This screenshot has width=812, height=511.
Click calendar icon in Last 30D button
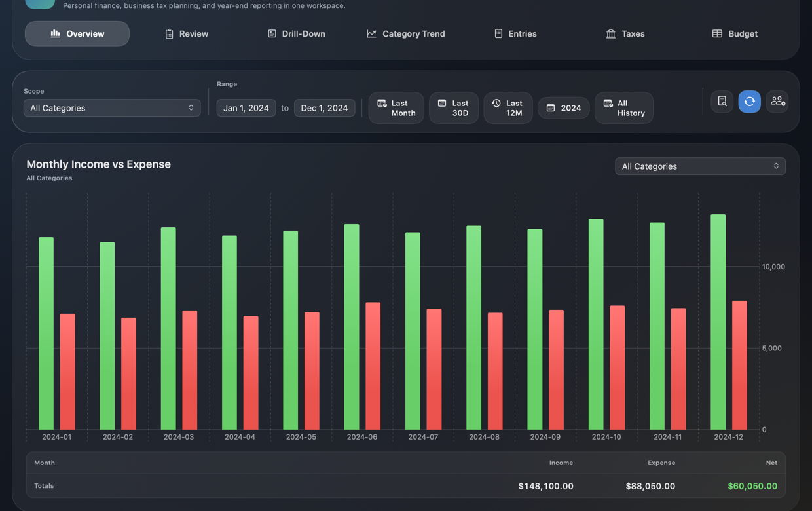(x=442, y=103)
